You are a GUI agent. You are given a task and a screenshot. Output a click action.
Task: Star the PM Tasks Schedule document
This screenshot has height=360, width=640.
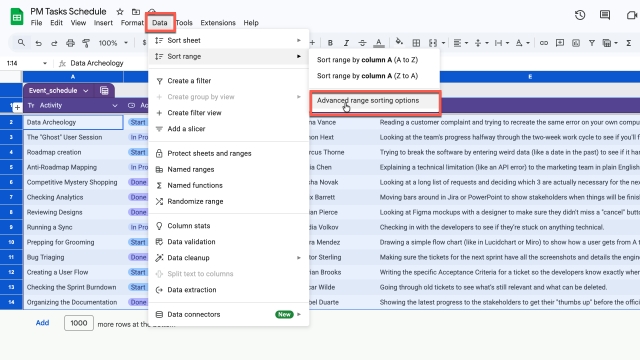pyautogui.click(x=120, y=12)
